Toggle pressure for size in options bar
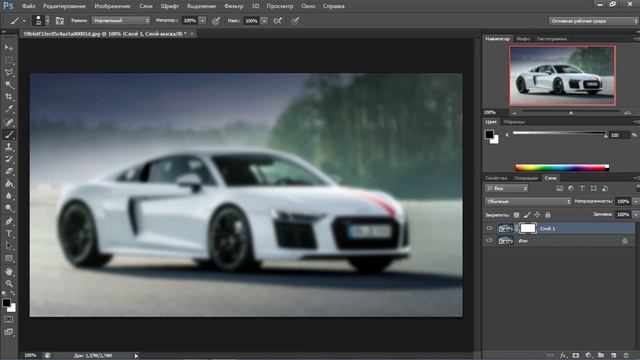 click(294, 20)
